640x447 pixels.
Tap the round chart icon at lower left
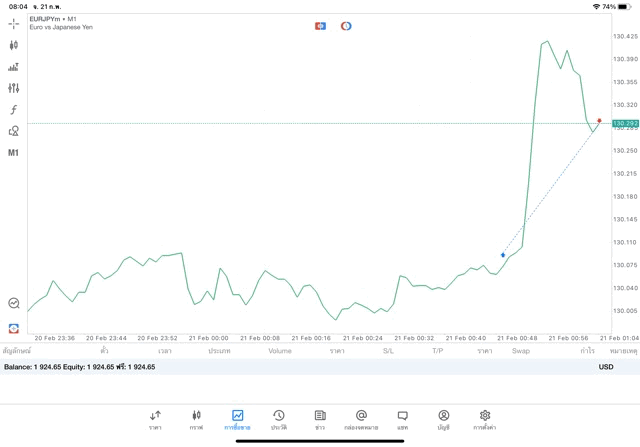(14, 303)
